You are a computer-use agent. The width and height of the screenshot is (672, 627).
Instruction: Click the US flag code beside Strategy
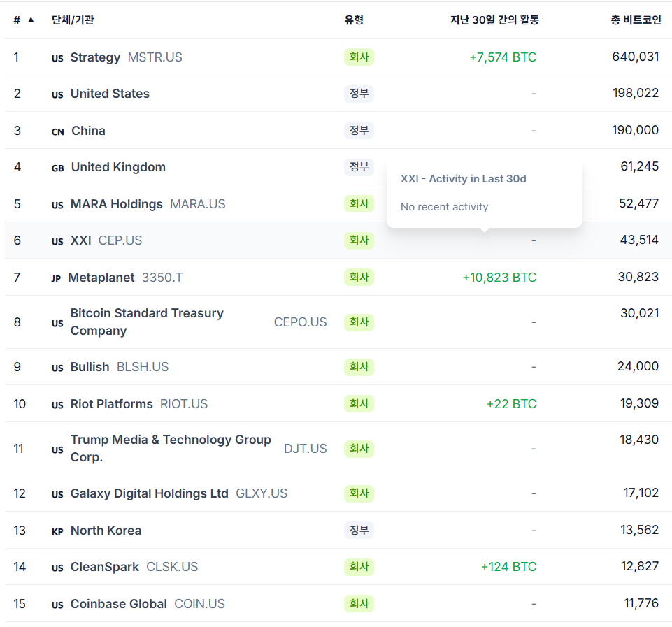pyautogui.click(x=57, y=58)
